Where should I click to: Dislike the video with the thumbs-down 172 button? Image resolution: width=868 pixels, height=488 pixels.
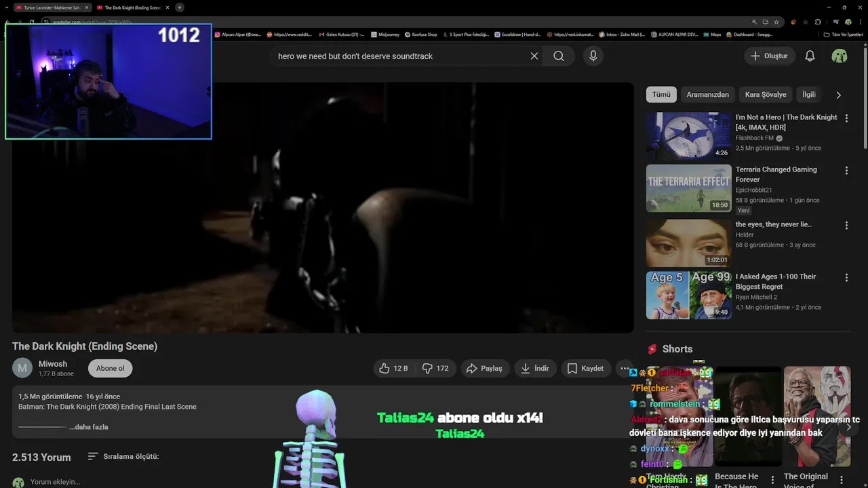pos(435,369)
